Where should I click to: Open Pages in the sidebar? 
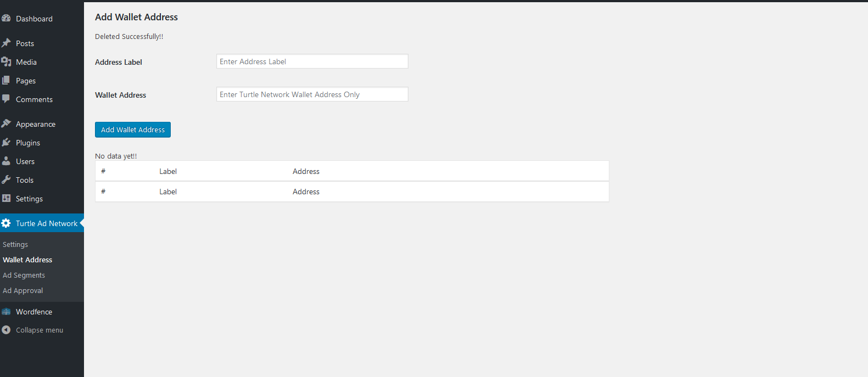pyautogui.click(x=26, y=81)
